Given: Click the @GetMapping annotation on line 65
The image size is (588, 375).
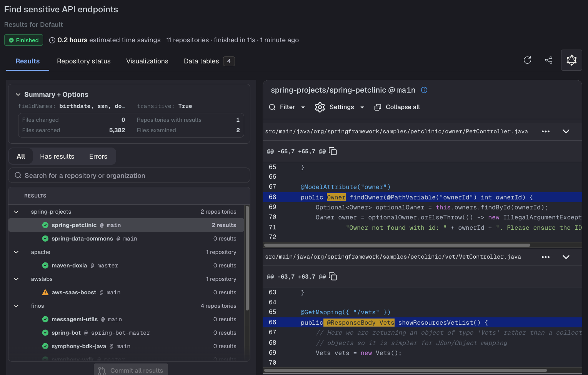Looking at the screenshot, I should click(x=345, y=312).
